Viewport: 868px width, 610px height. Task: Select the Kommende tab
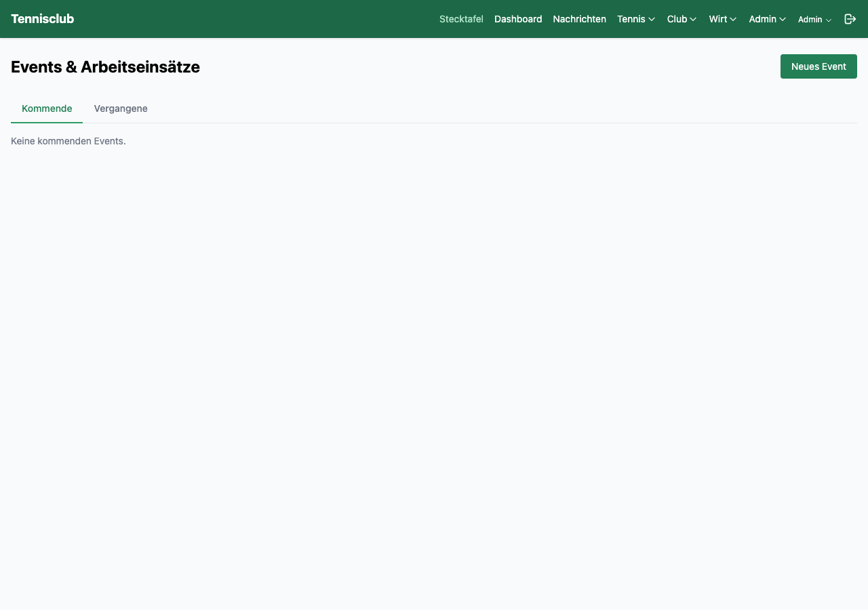pyautogui.click(x=47, y=108)
